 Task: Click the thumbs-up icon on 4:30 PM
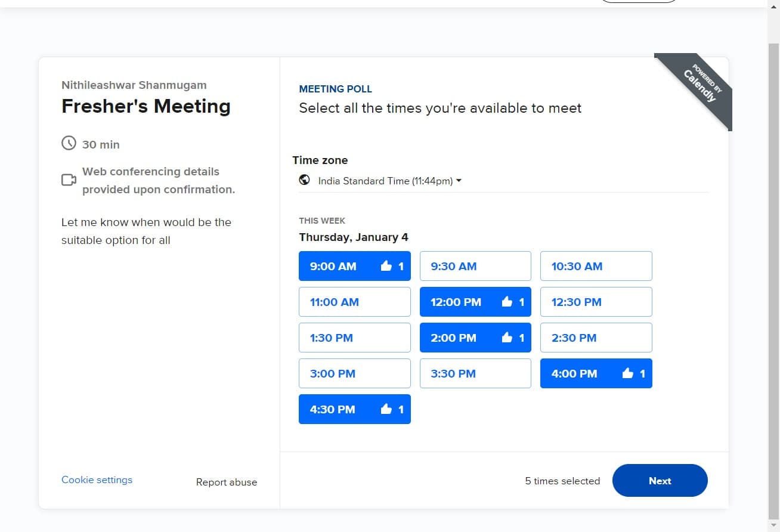386,409
